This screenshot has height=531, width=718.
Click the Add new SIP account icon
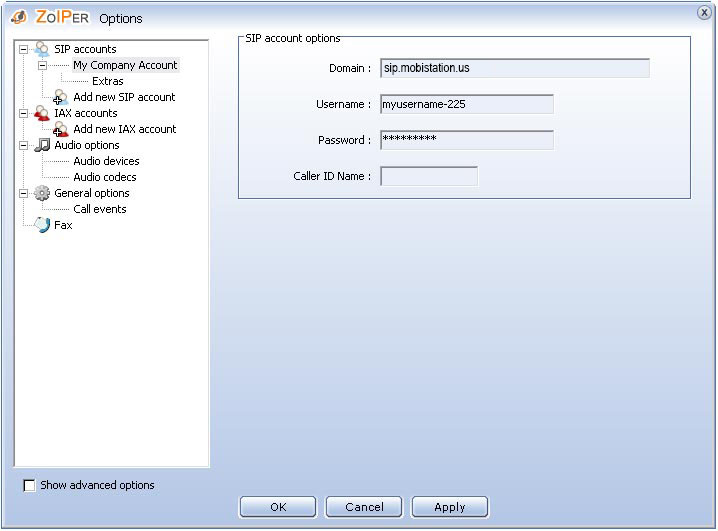pos(60,97)
